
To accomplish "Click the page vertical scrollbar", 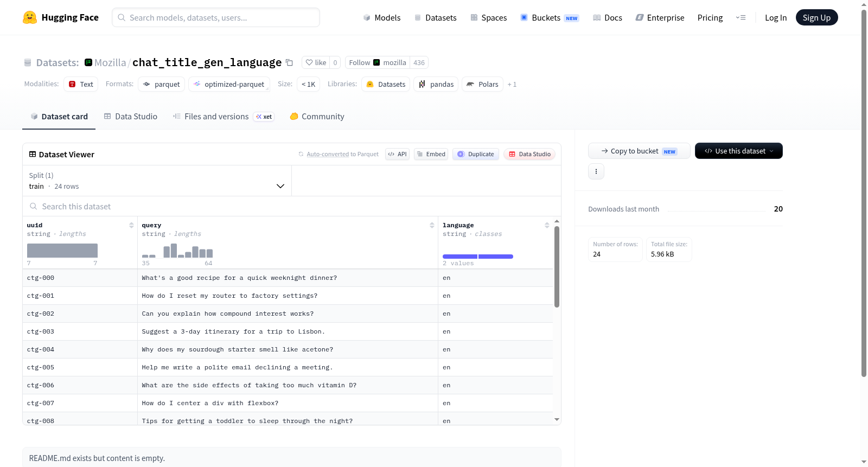I will [x=864, y=193].
